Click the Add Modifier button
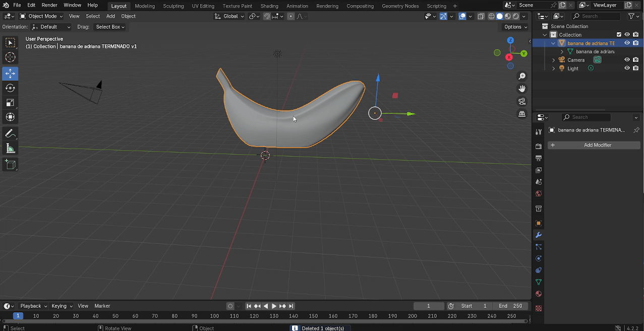644x331 pixels. [x=594, y=145]
